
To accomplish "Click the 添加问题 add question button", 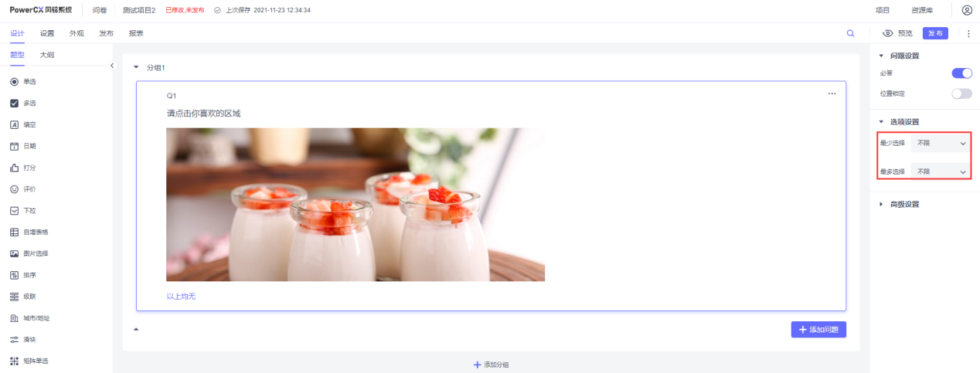I will click(818, 330).
